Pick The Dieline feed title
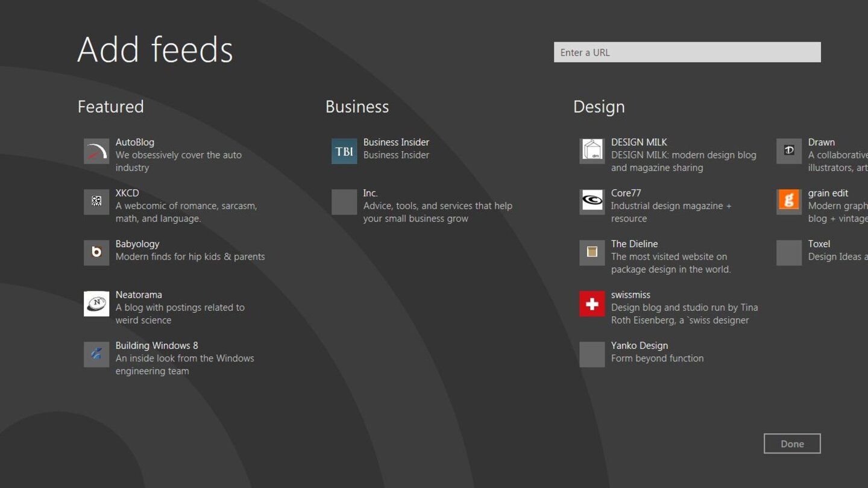 [x=634, y=244]
